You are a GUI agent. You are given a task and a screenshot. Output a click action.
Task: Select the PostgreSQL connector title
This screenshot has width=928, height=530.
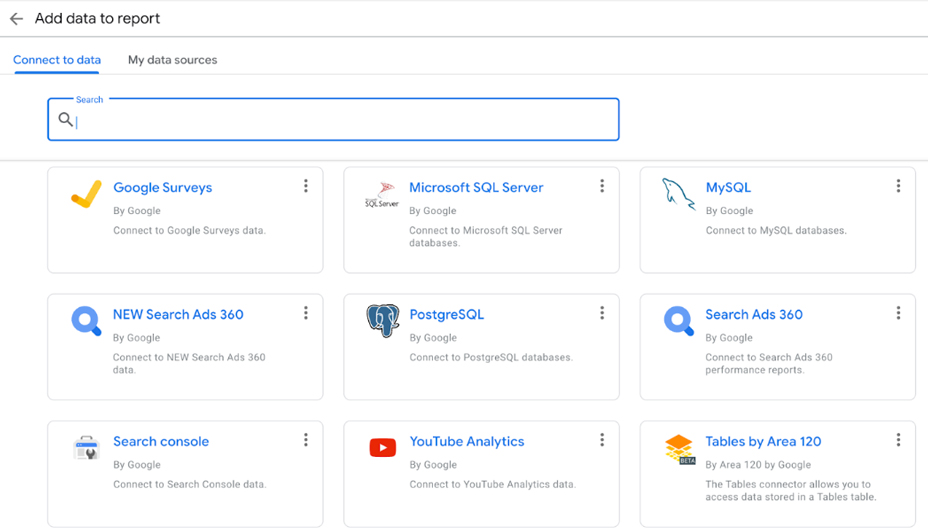447,315
